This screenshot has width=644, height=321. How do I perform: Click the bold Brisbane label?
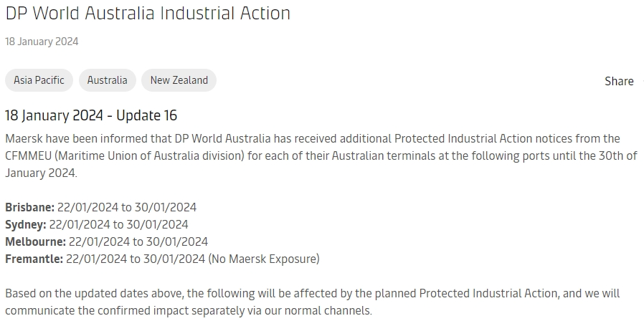[x=29, y=207]
